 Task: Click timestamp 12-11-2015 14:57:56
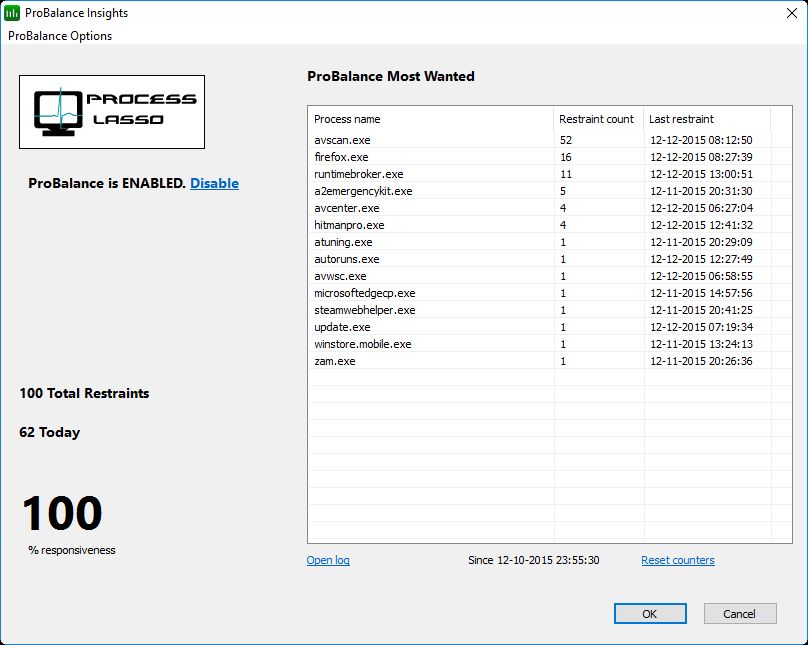[x=701, y=293]
